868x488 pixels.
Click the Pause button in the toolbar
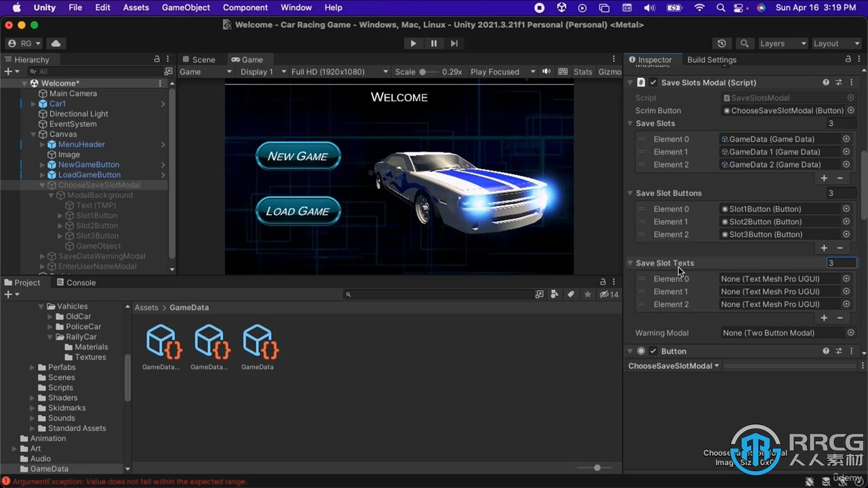(433, 43)
